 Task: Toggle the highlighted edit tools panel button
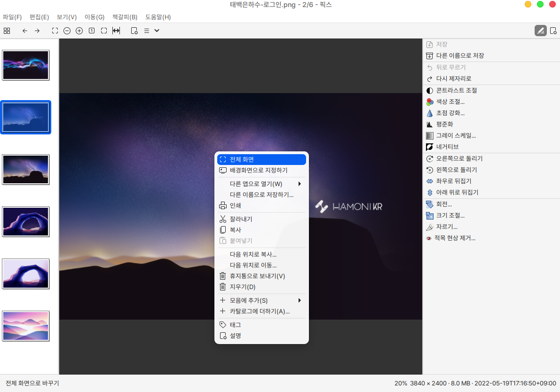(x=541, y=31)
